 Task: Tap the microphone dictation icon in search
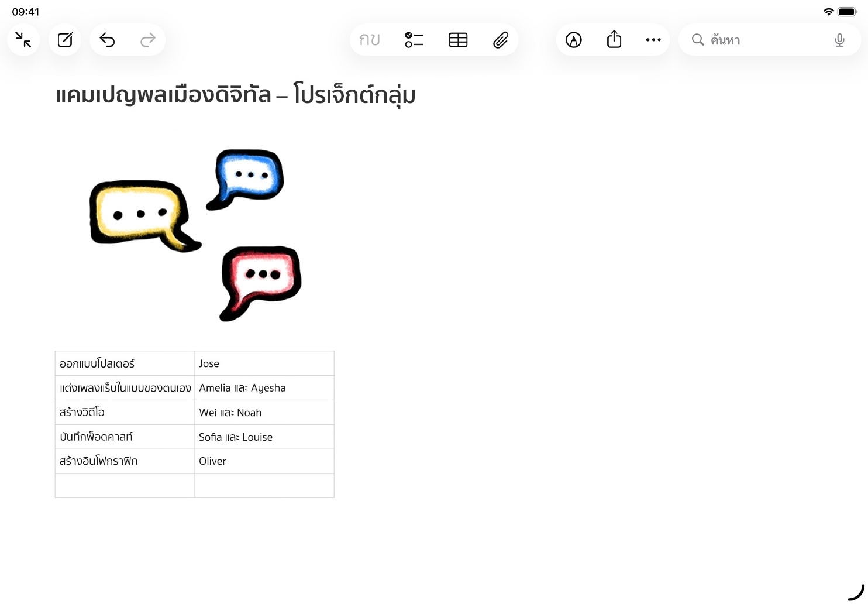pyautogui.click(x=839, y=40)
